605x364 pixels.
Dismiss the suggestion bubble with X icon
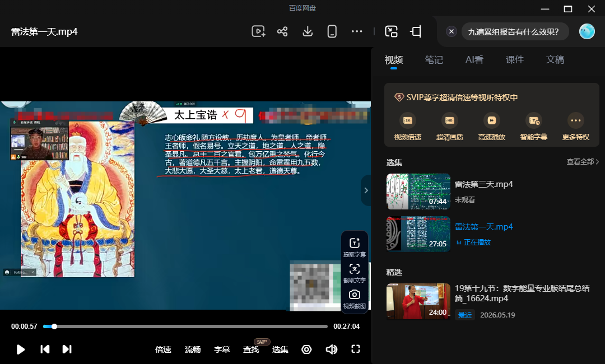tap(451, 31)
